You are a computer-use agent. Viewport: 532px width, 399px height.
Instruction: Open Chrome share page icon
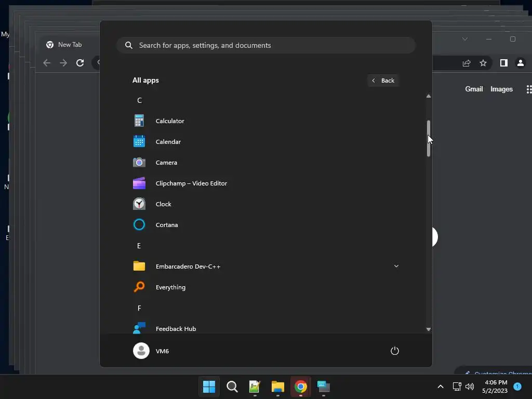[x=467, y=63]
